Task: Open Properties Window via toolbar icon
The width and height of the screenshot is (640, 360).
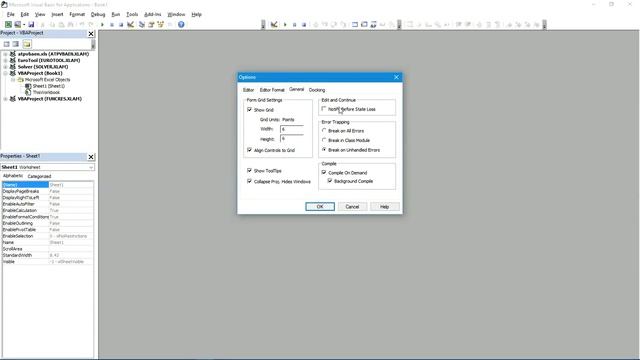Action: [x=151, y=24]
